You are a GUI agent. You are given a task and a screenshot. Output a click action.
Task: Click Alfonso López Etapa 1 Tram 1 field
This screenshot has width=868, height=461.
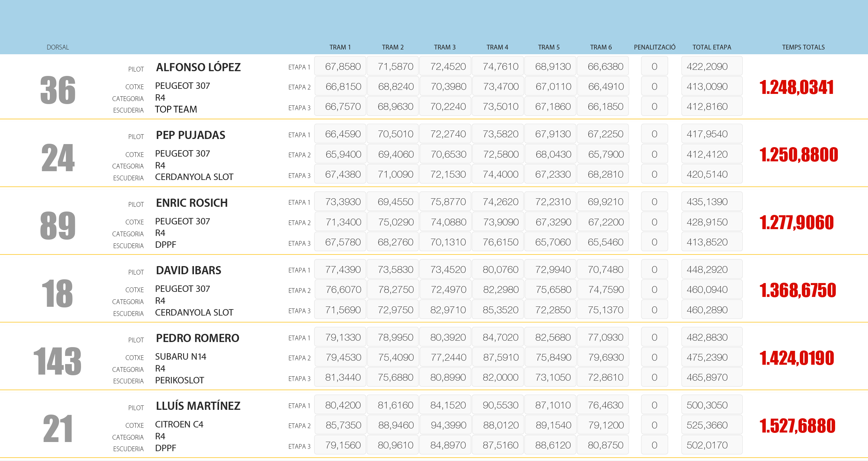[340, 66]
